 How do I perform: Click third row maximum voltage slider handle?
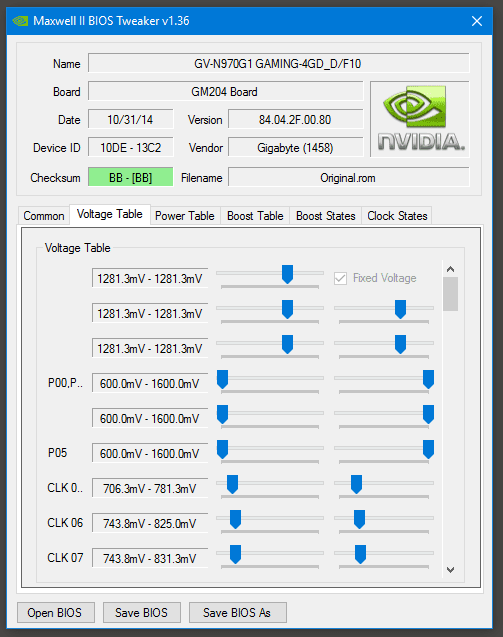[x=400, y=344]
